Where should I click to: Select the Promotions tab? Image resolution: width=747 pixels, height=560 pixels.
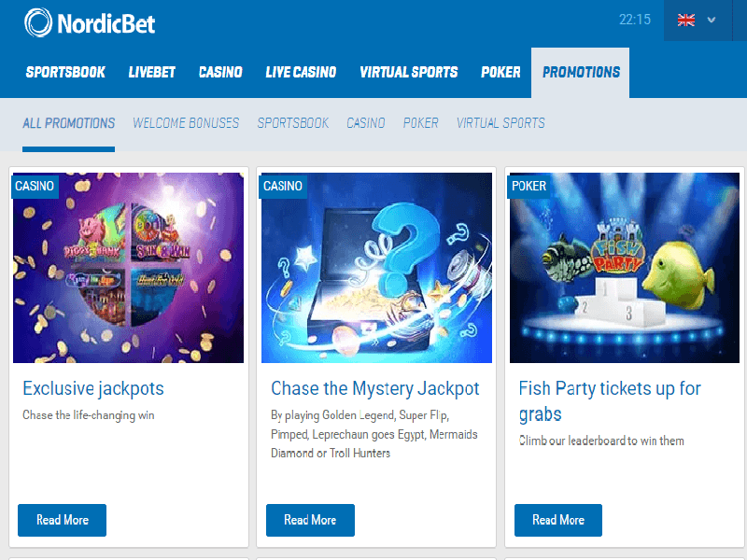pyautogui.click(x=581, y=73)
